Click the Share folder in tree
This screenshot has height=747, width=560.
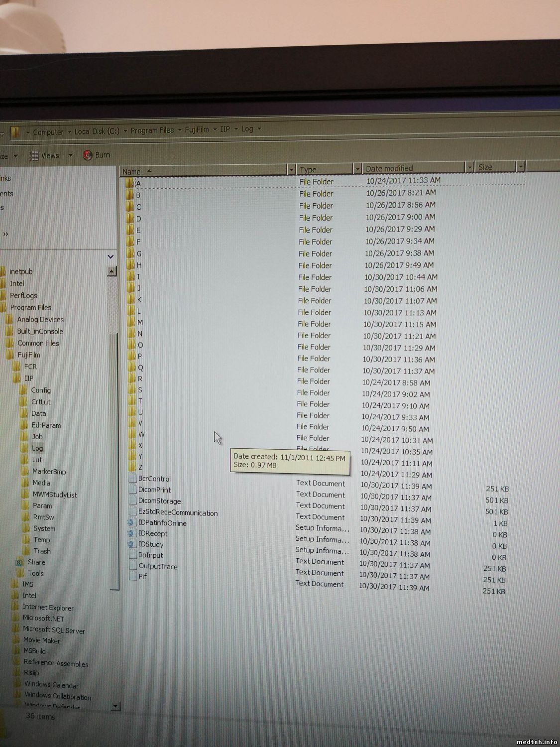click(36, 562)
